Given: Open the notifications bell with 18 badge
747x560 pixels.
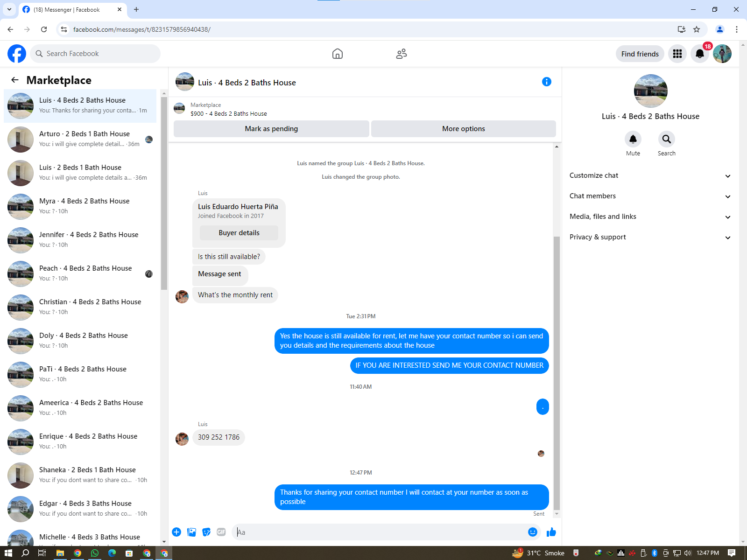Looking at the screenshot, I should (700, 54).
